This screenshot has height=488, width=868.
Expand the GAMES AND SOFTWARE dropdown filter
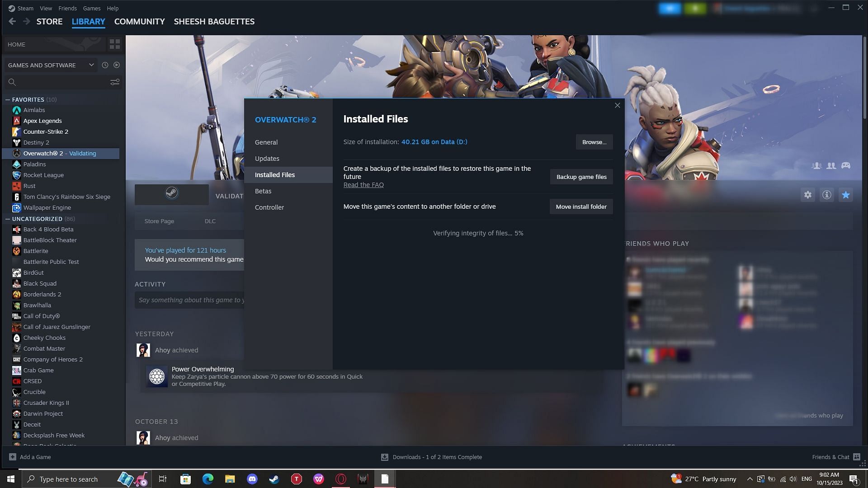point(90,64)
